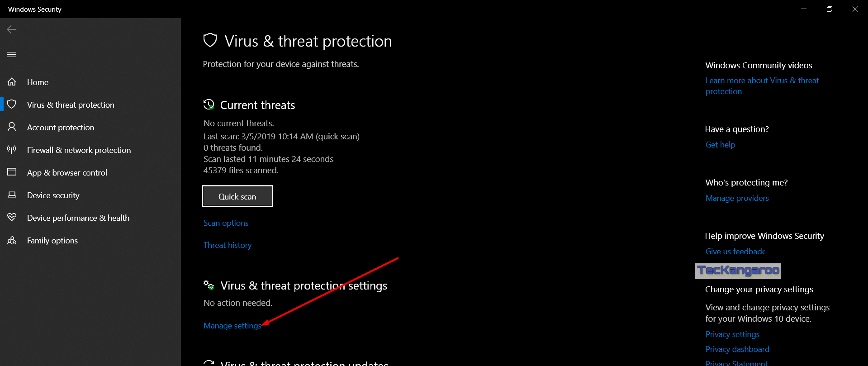The width and height of the screenshot is (868, 366).
Task: Click the Home house icon
Action: pyautogui.click(x=12, y=82)
